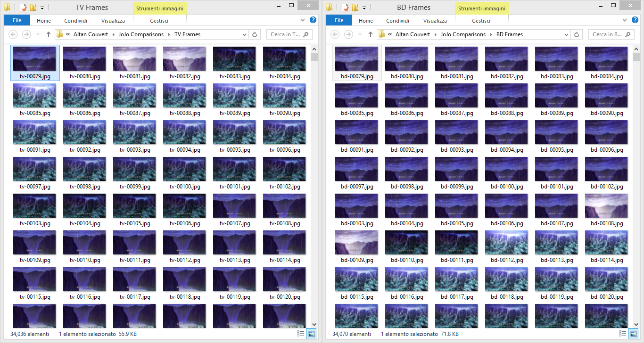This screenshot has width=644, height=343.
Task: Open address history dropdown in TV Frames
Action: 244,34
